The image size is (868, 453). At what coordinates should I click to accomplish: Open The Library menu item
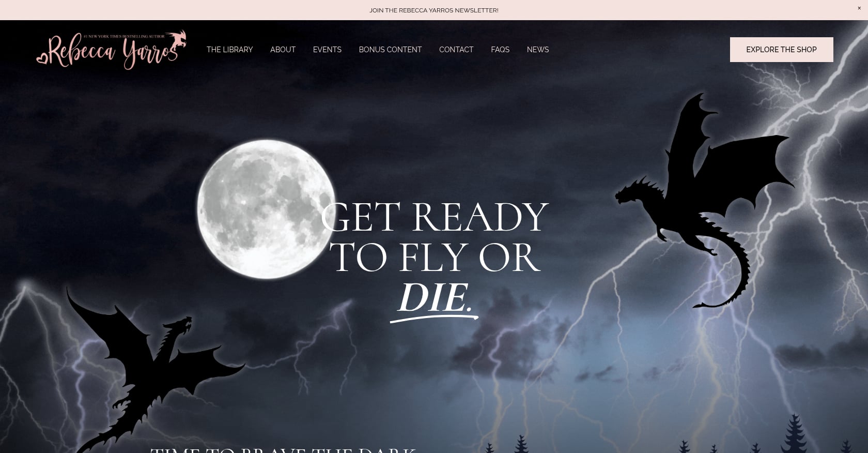coord(229,50)
